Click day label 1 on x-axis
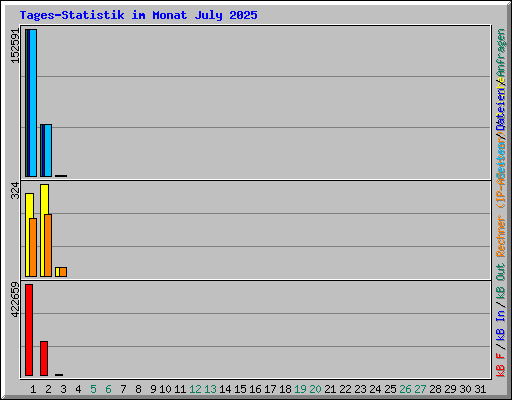Viewport: 512px width, 400px height. (x=33, y=389)
